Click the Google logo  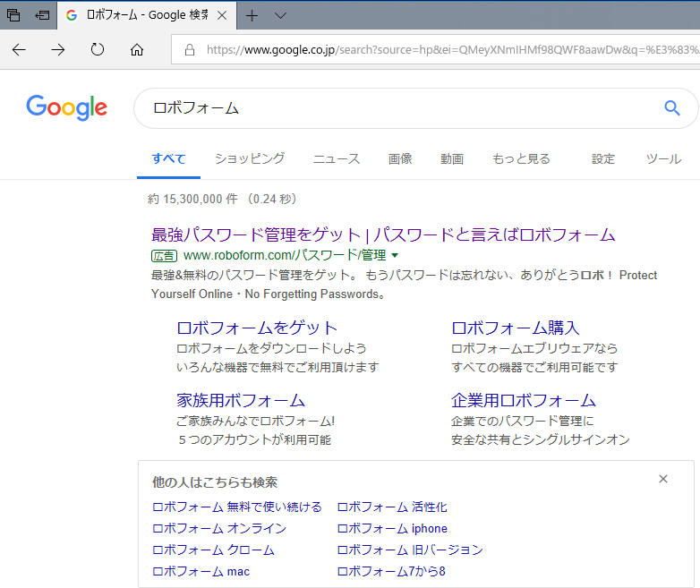click(x=67, y=107)
